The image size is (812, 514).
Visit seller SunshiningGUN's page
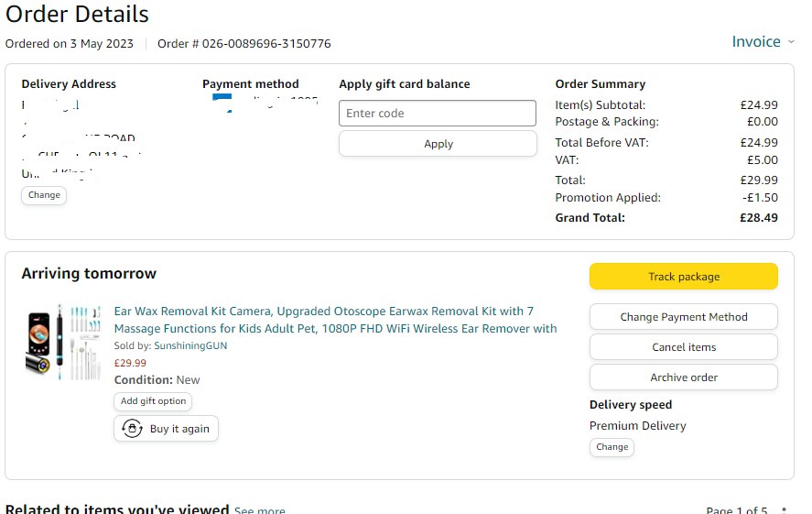click(190, 346)
